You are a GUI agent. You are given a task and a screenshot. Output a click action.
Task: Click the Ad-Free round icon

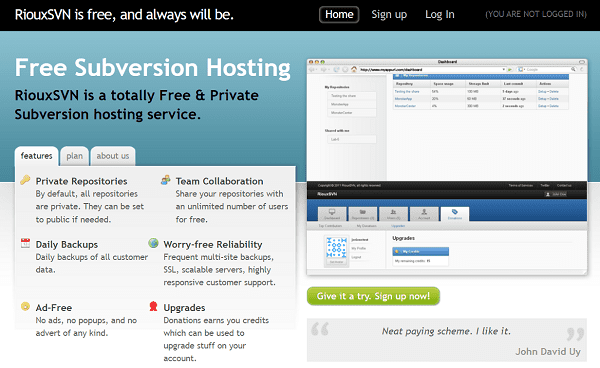click(x=25, y=306)
